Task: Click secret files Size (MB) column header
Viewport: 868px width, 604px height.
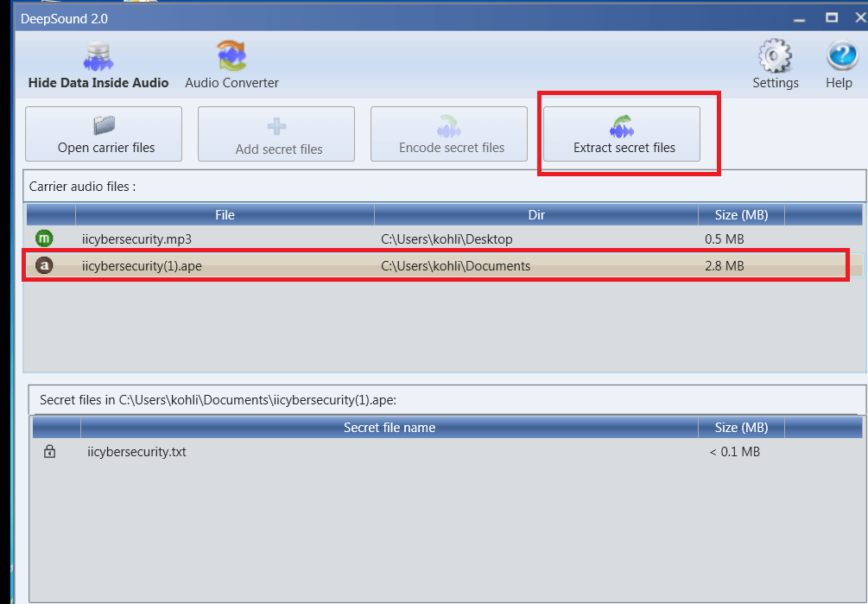Action: (x=741, y=428)
